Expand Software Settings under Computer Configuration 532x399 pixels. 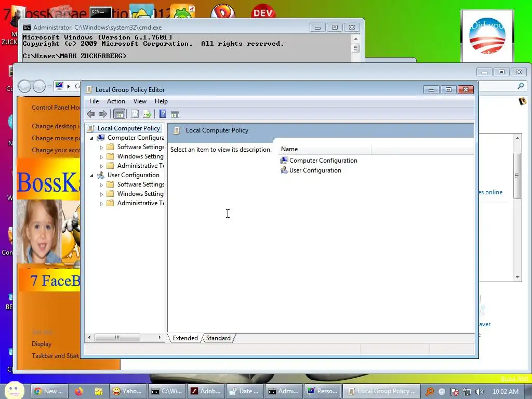coord(101,148)
